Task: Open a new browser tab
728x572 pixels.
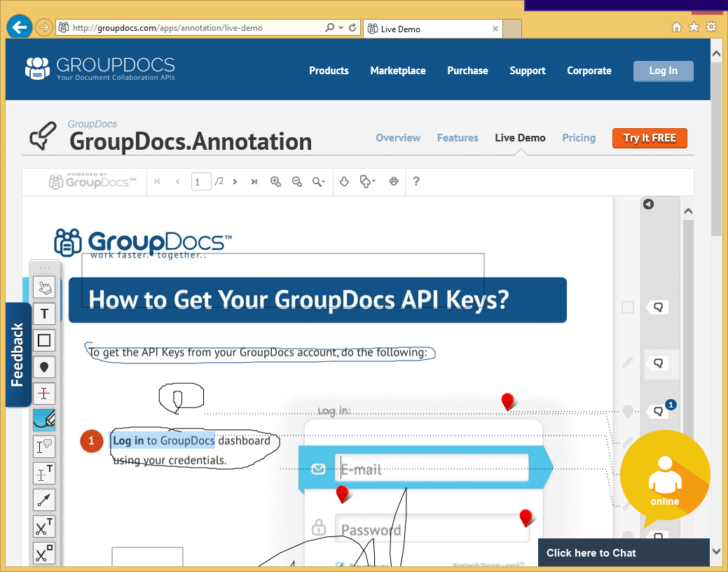Action: click(513, 29)
